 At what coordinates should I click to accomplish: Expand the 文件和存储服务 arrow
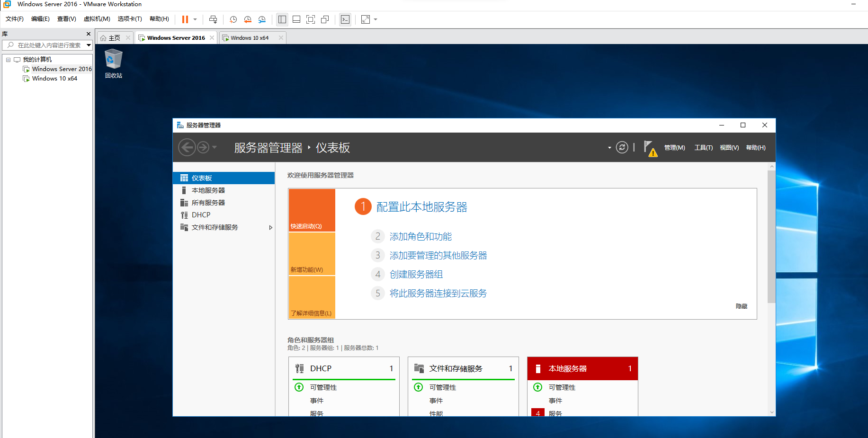tap(270, 227)
